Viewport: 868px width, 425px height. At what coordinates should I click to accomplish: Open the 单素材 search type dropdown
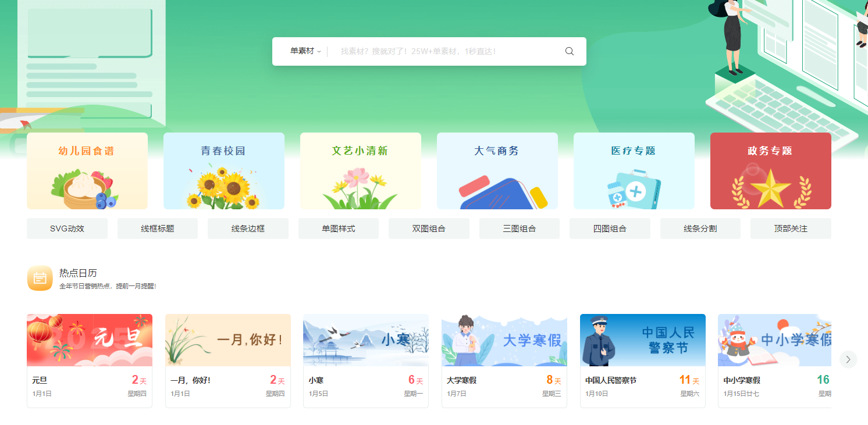click(x=305, y=51)
